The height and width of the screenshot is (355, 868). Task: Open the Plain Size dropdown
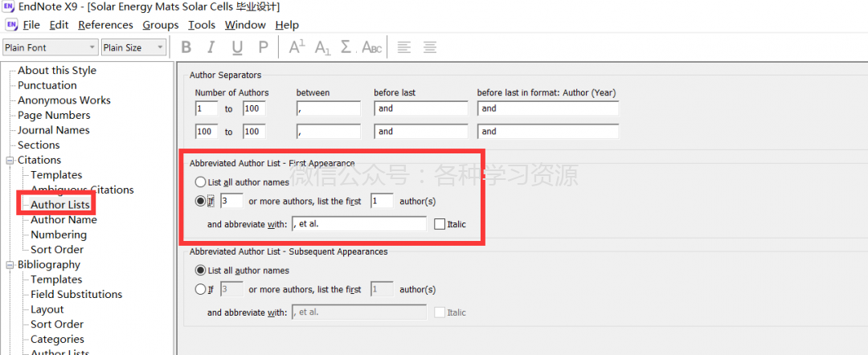pyautogui.click(x=133, y=47)
